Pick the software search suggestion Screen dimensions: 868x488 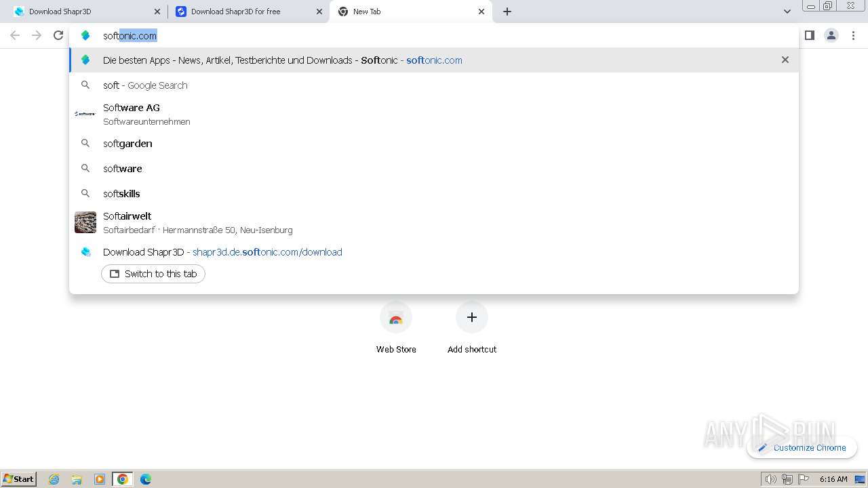[434, 168]
